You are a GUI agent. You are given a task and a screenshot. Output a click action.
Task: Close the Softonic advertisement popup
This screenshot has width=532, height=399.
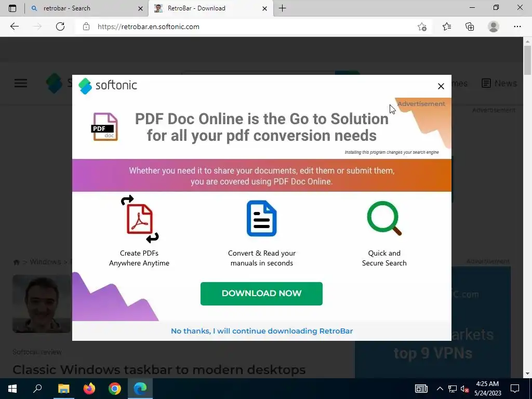[441, 86]
